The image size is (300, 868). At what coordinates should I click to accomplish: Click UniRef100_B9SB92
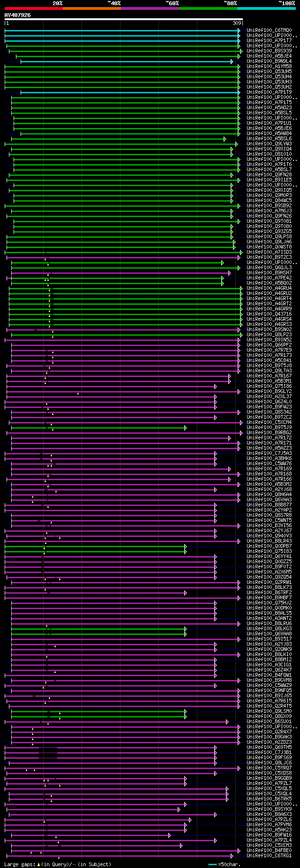[269, 206]
